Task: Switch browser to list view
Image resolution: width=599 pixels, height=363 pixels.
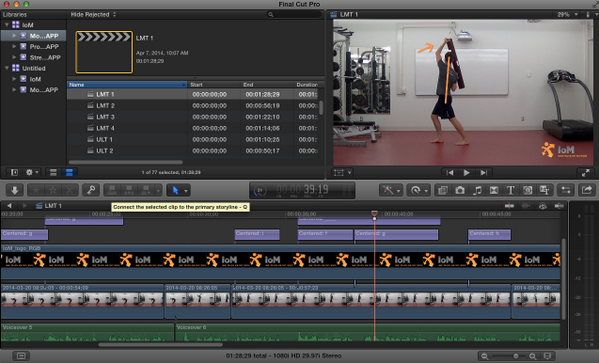Action: [69, 172]
